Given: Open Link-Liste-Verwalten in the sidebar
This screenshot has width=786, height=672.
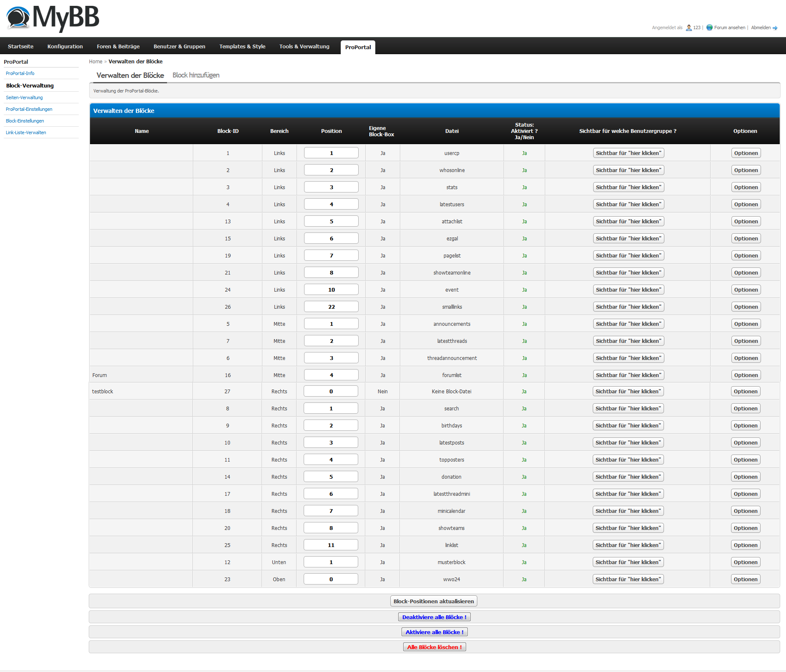Looking at the screenshot, I should [x=26, y=132].
